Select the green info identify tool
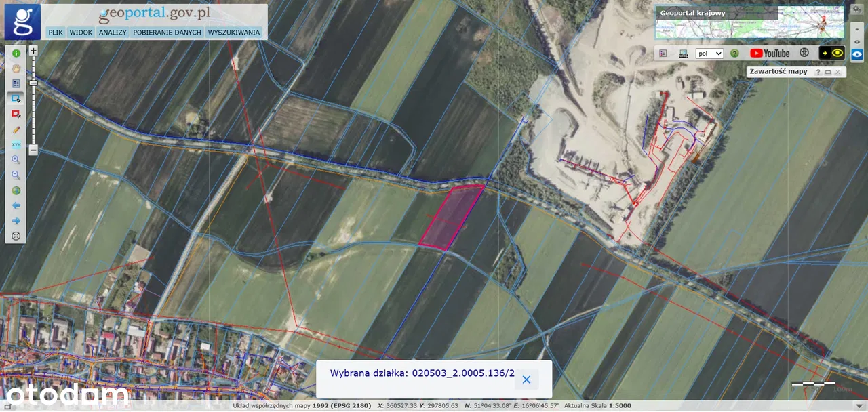 (x=16, y=52)
